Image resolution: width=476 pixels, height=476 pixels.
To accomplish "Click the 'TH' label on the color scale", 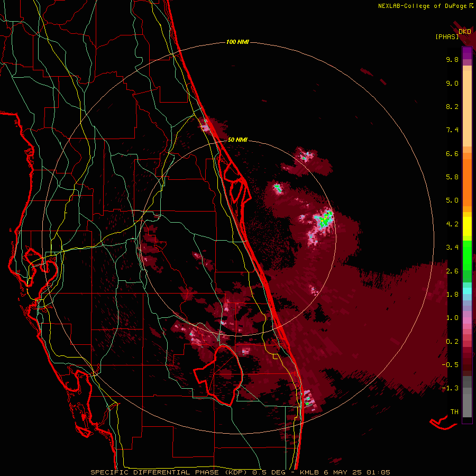I will tap(454, 412).
